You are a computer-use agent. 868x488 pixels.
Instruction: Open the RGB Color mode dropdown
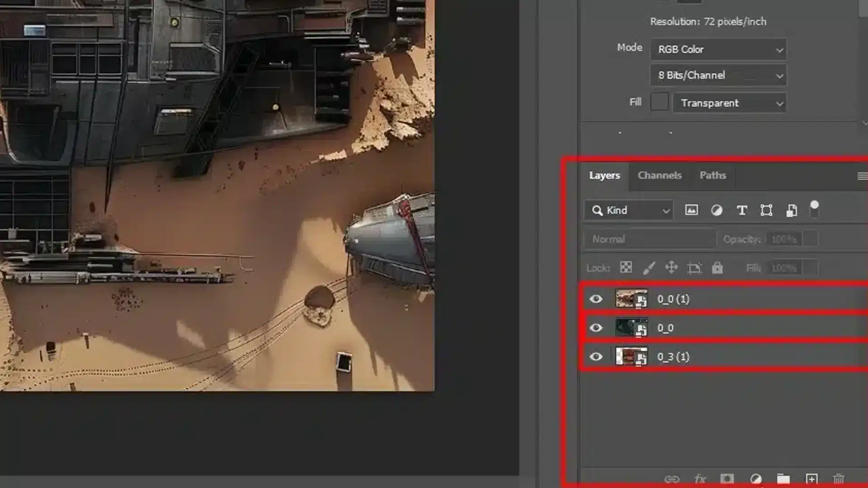tap(718, 50)
